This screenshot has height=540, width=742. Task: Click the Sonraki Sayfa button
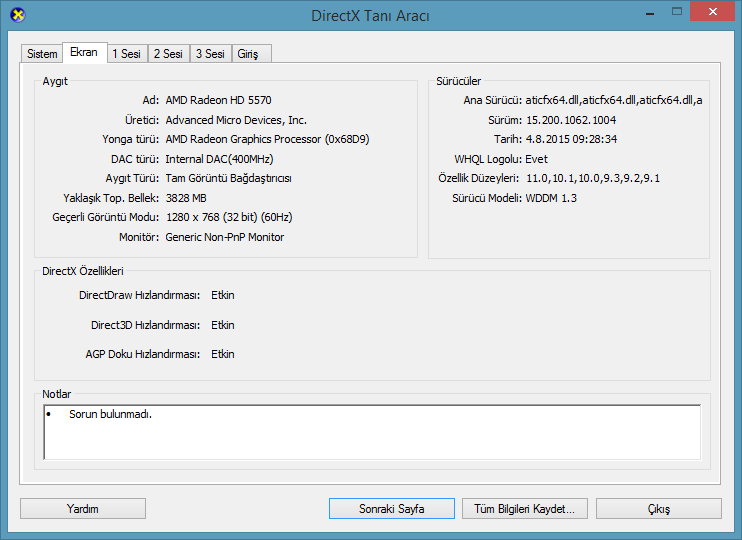[392, 509]
